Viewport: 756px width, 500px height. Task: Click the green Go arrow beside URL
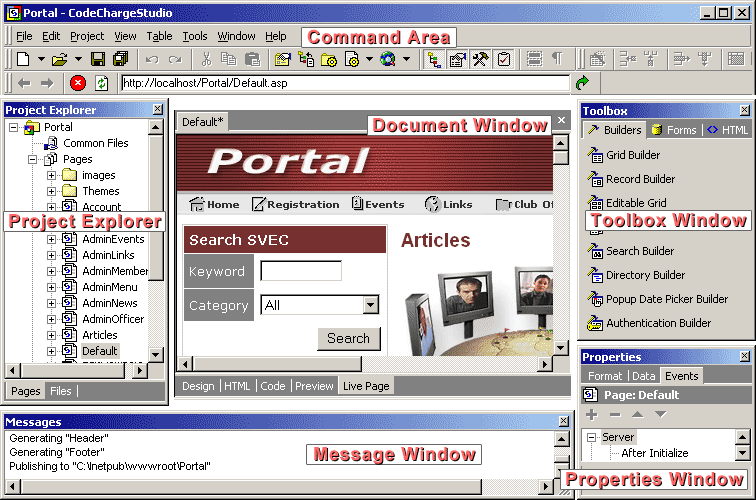click(x=582, y=83)
